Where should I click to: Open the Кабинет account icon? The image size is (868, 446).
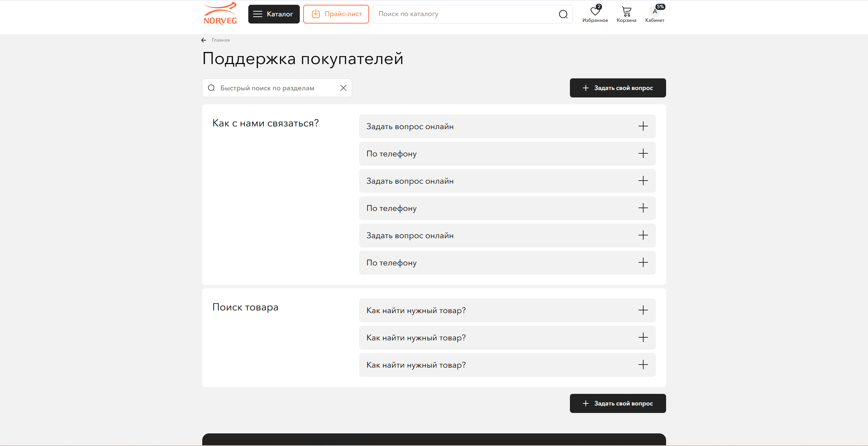(654, 12)
